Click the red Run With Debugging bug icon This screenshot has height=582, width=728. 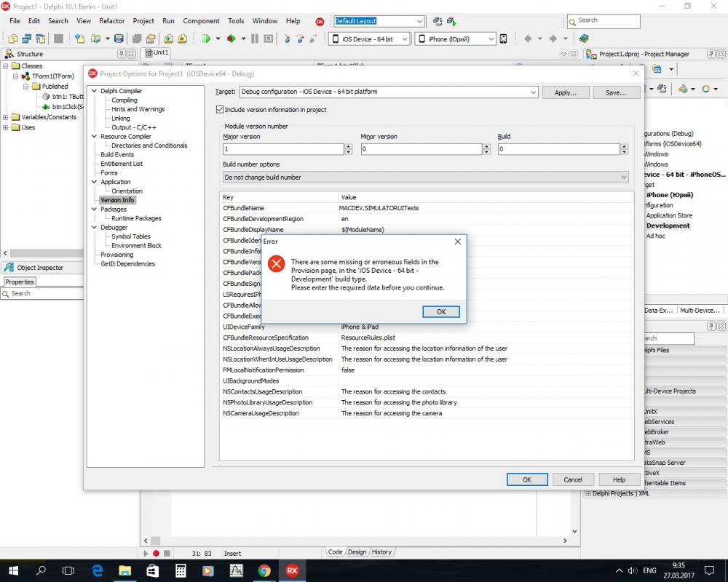[232, 39]
